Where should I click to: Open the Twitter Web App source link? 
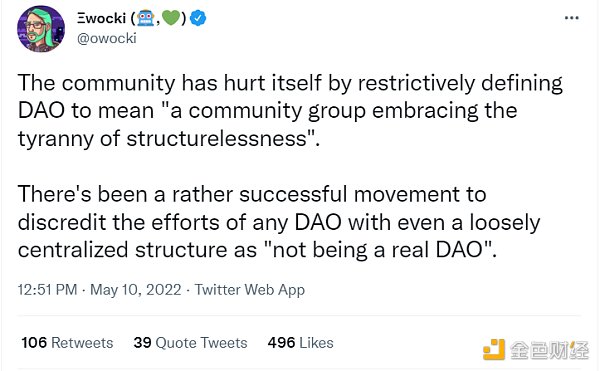click(x=250, y=290)
